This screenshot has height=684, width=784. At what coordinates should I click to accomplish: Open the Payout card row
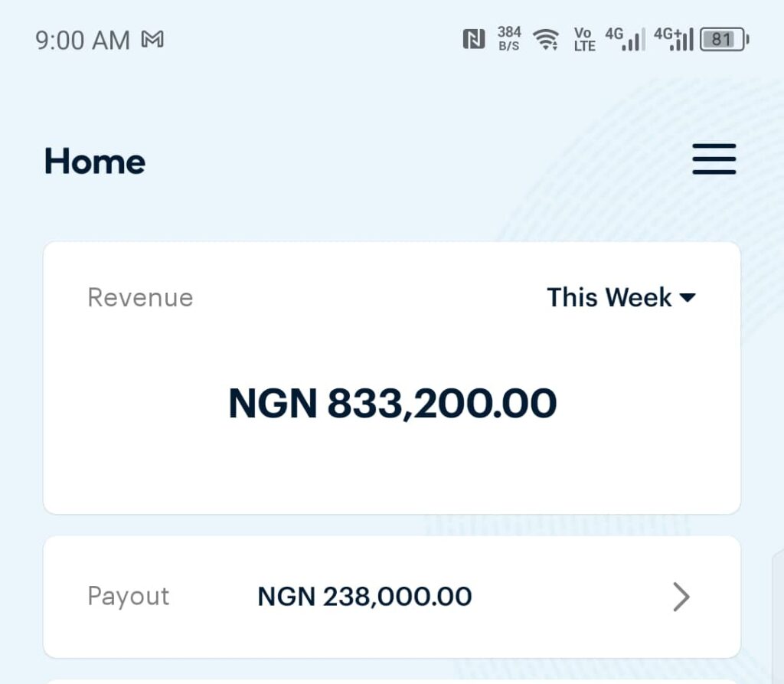tap(536, 597)
